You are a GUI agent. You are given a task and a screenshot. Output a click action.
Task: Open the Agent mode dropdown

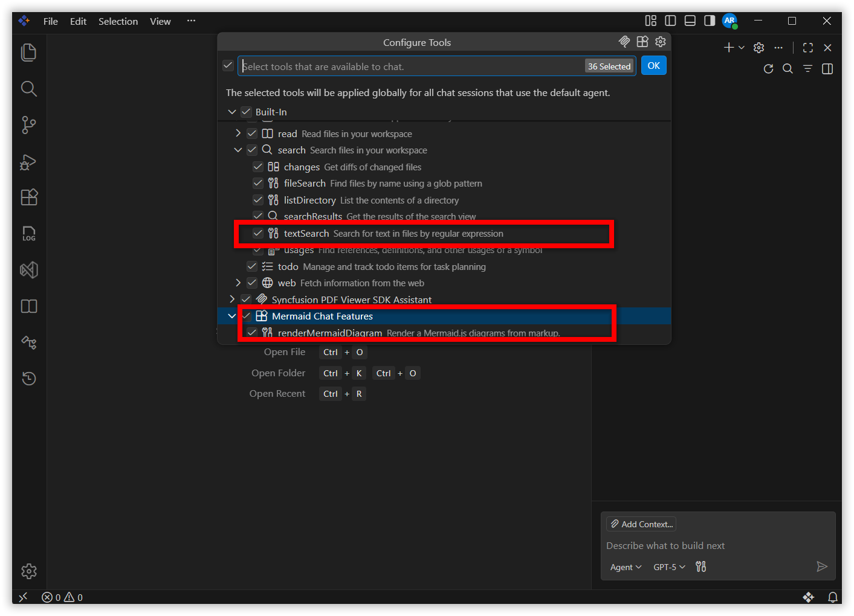(x=626, y=567)
